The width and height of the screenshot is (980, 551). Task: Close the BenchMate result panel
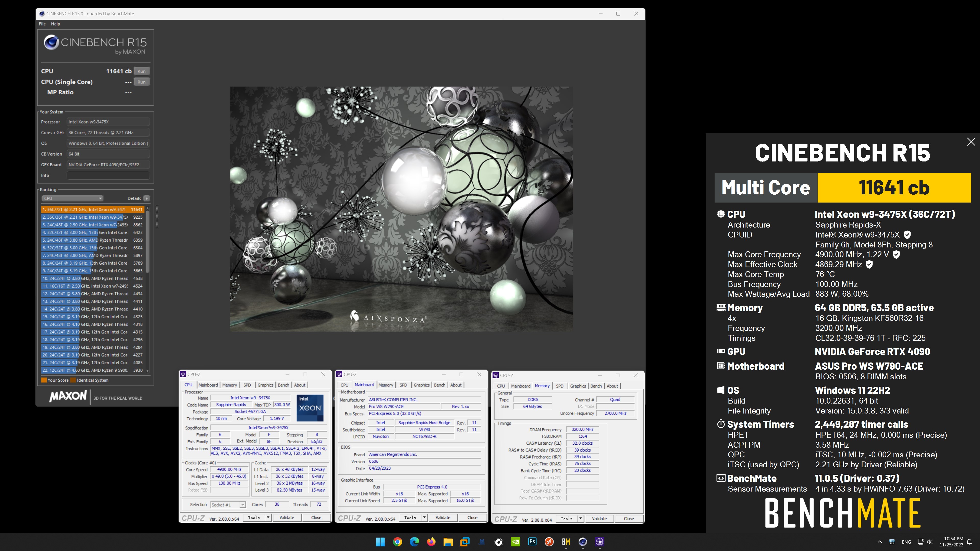click(x=971, y=142)
